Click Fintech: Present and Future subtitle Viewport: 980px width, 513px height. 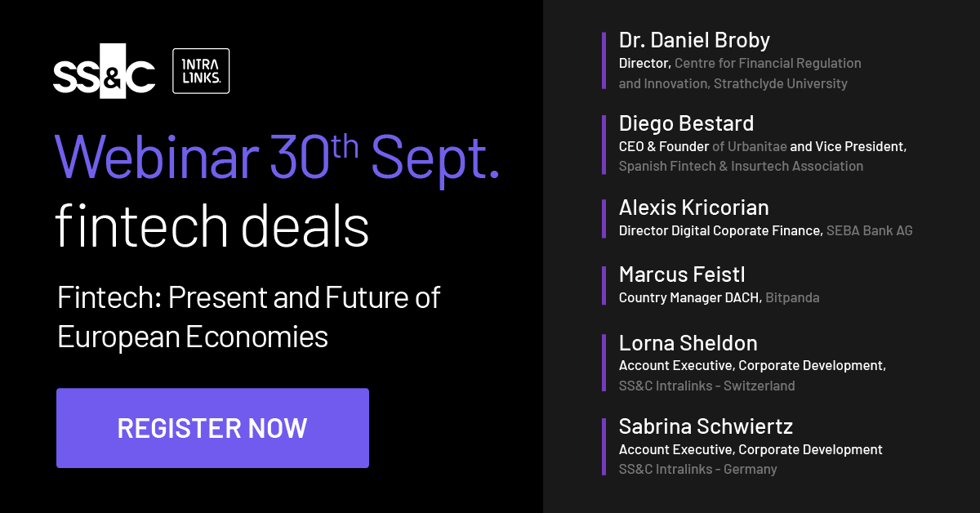[249, 317]
